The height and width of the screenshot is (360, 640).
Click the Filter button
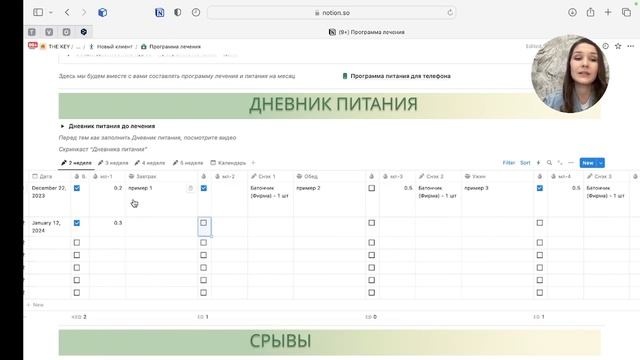pos(509,163)
